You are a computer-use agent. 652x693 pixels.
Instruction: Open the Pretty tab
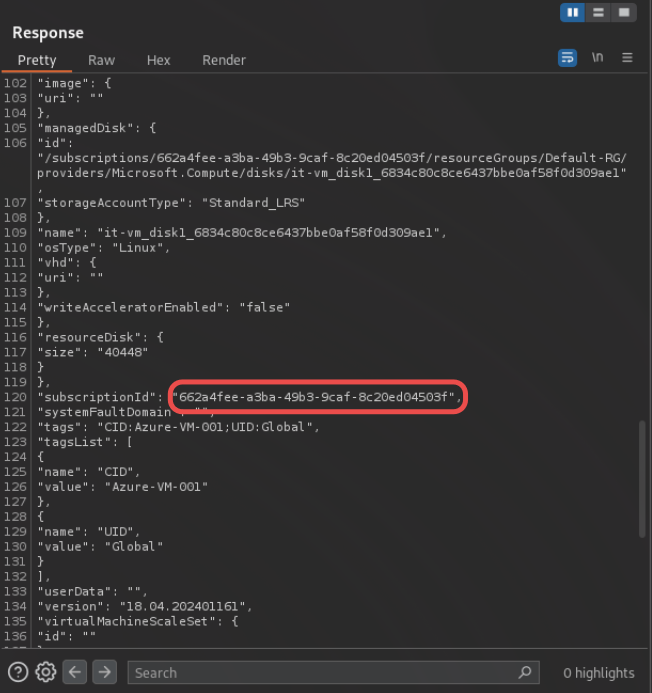point(37,60)
